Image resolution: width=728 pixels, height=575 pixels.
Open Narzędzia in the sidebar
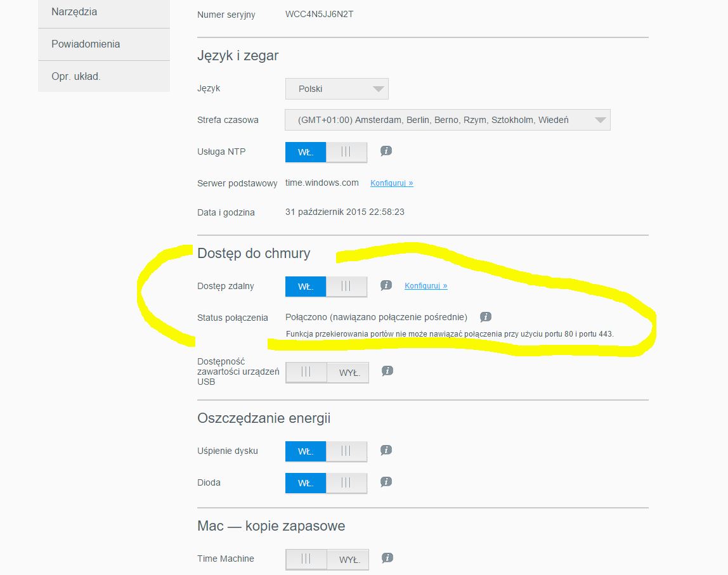click(104, 12)
